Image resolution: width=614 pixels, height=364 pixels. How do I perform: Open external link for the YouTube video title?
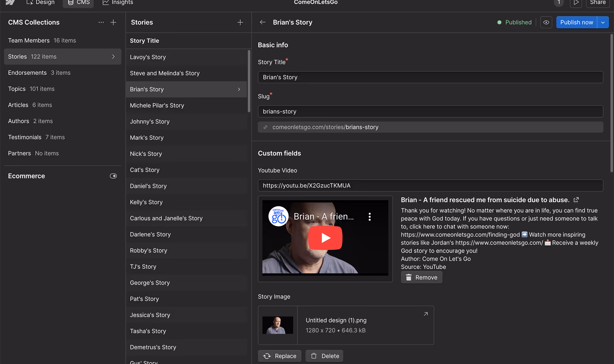point(576,200)
